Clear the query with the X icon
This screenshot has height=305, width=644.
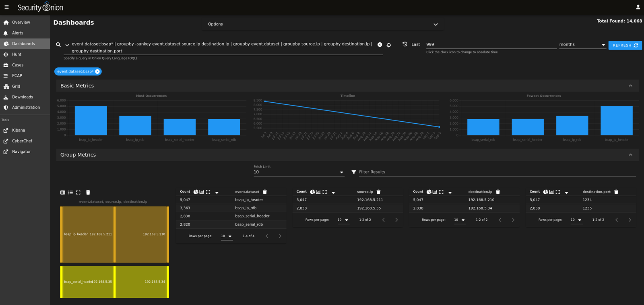tap(380, 45)
